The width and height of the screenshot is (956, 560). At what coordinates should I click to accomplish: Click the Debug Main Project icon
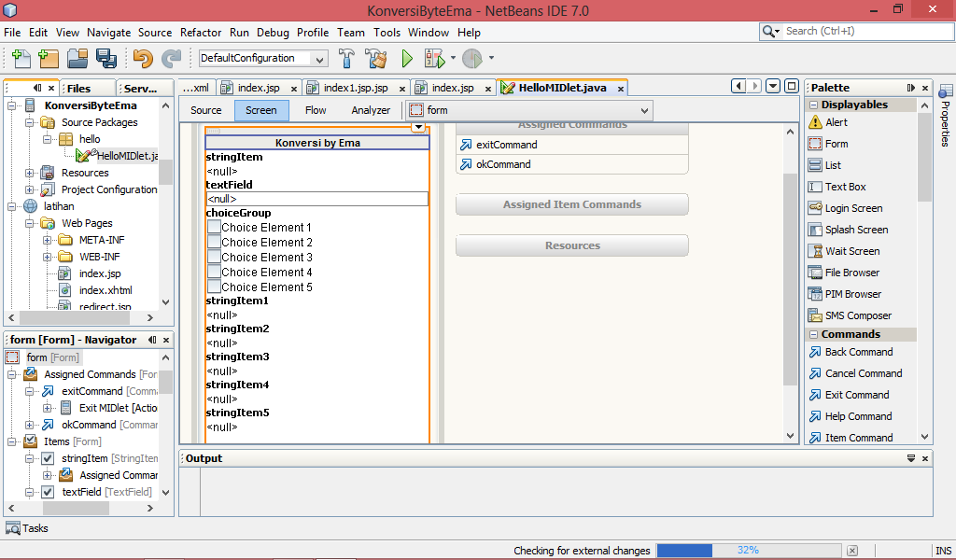[x=435, y=59]
